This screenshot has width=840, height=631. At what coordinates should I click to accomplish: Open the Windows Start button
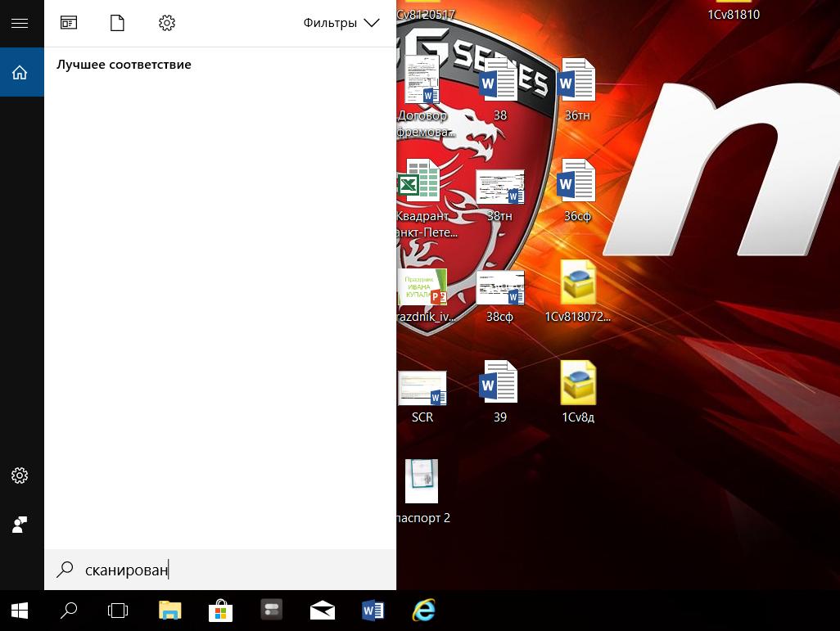(20, 611)
